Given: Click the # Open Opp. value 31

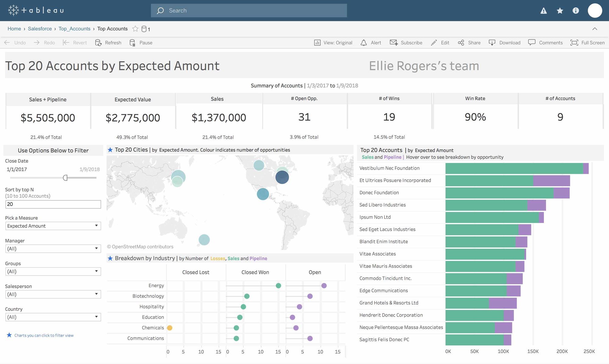Looking at the screenshot, I should (x=304, y=117).
